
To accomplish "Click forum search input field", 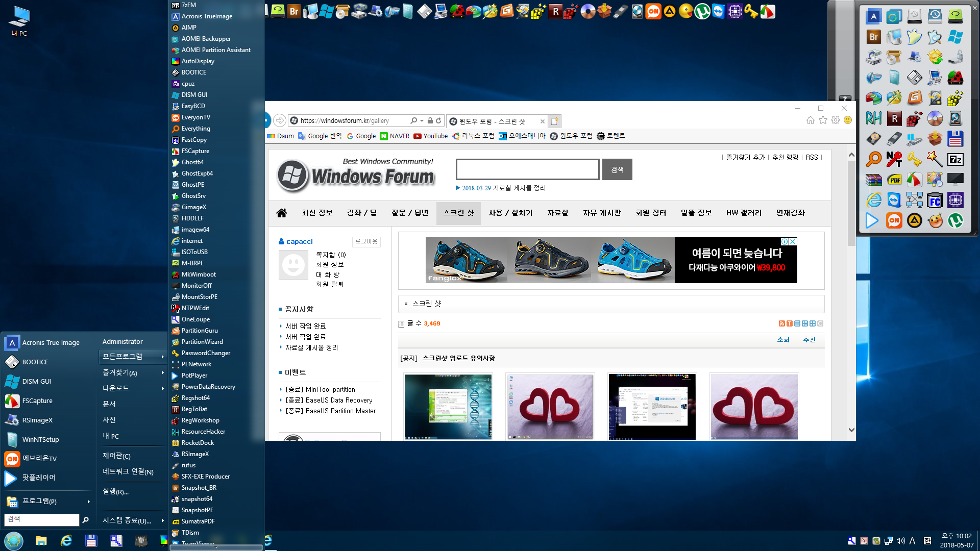I will (x=527, y=169).
